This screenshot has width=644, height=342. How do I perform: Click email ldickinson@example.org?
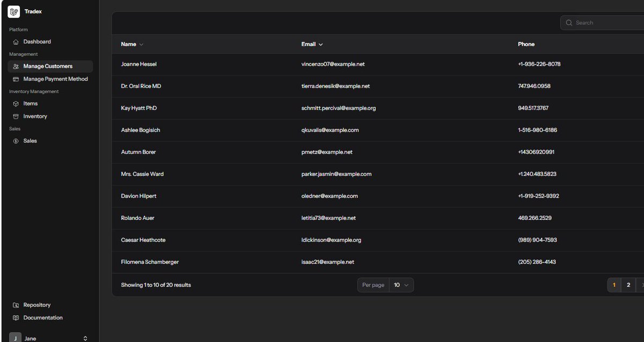click(331, 241)
